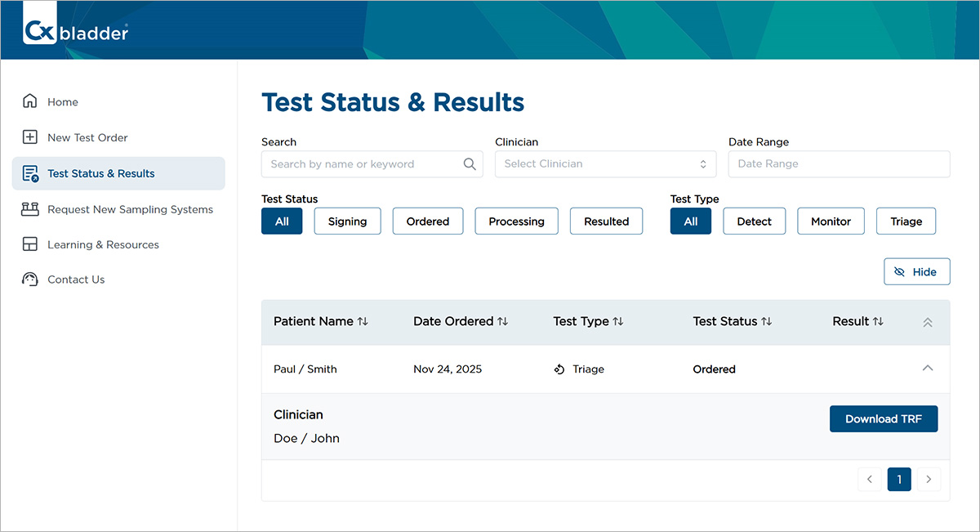Viewport: 980px width, 532px height.
Task: Collapse all rows with double chevron
Action: [927, 322]
